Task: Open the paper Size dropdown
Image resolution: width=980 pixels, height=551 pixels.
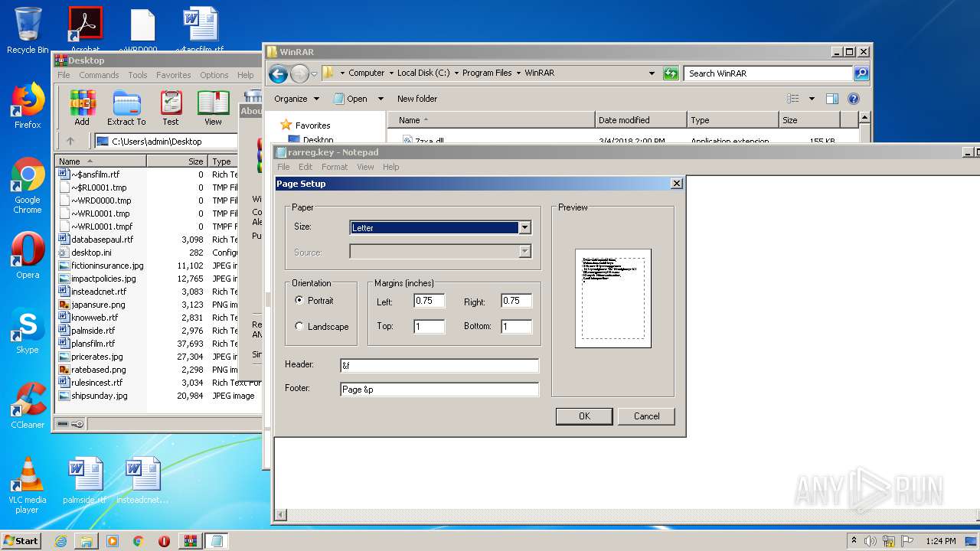Action: 524,227
